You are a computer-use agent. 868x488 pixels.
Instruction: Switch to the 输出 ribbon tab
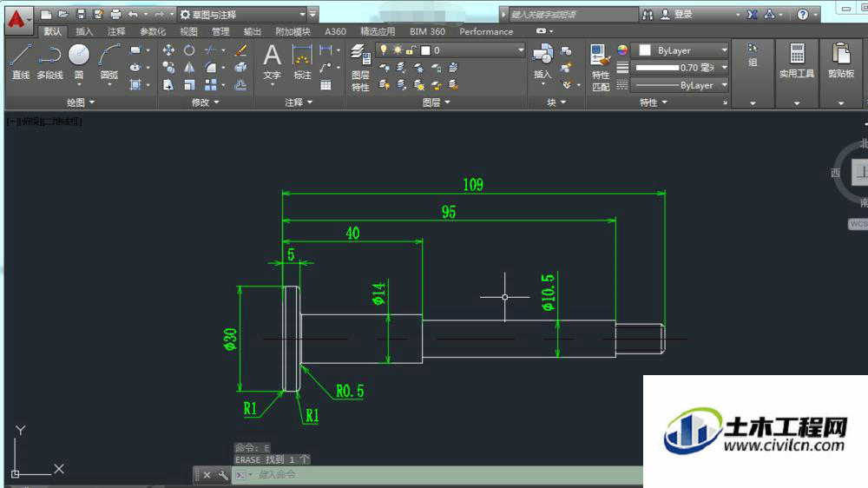pyautogui.click(x=253, y=31)
